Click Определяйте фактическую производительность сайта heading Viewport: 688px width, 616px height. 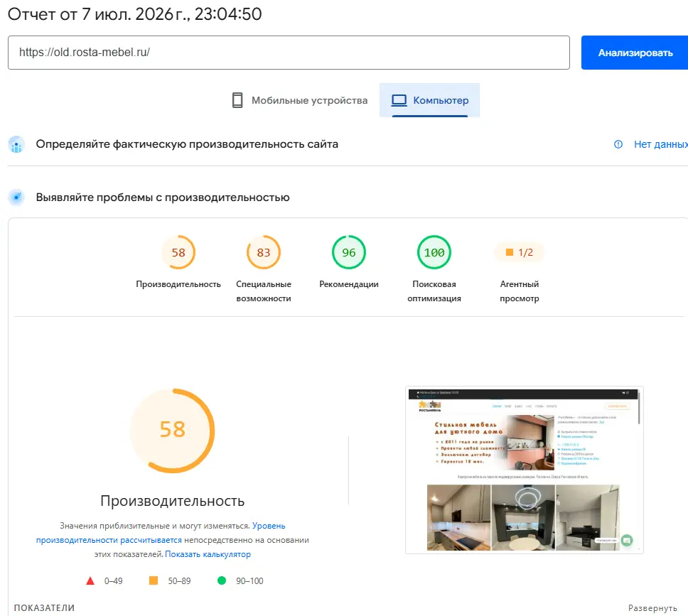[187, 144]
